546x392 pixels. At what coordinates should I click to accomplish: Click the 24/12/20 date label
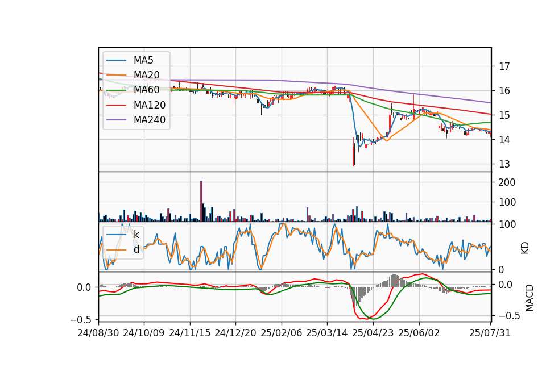pyautogui.click(x=235, y=333)
